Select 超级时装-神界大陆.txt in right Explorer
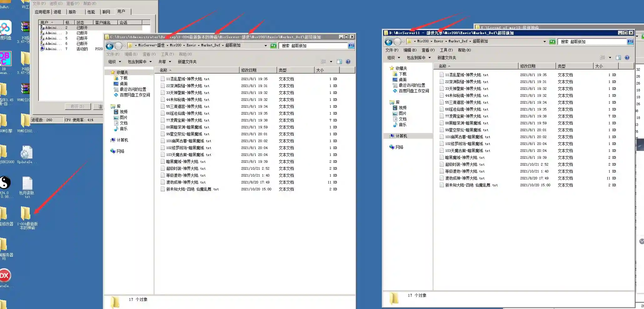The width and height of the screenshot is (644, 309). point(462,164)
